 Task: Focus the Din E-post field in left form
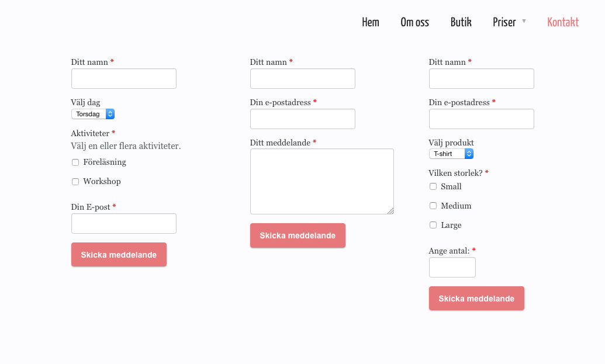click(x=124, y=224)
